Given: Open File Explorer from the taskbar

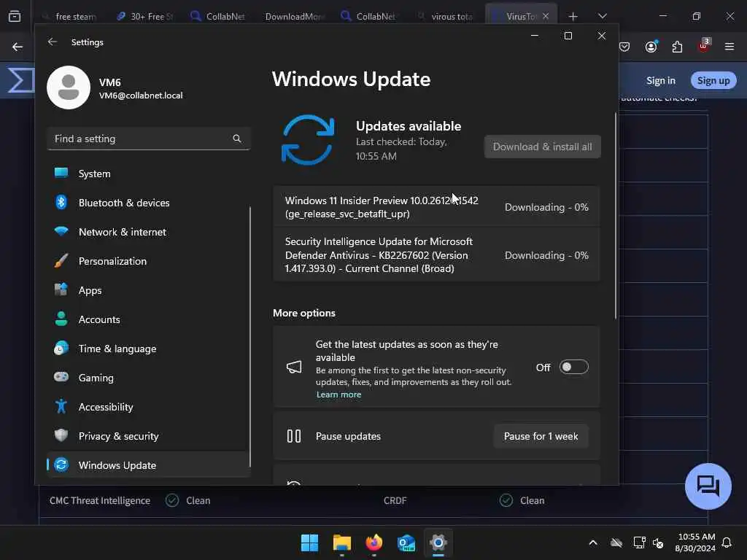Looking at the screenshot, I should 341,542.
